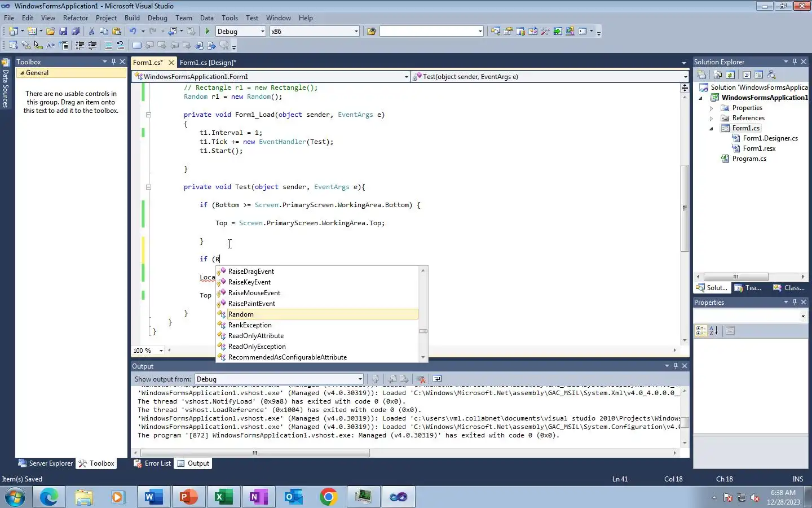The width and height of the screenshot is (812, 508).
Task: Toggle auto-hide pin on the Solution Explorer panel
Action: coord(795,62)
